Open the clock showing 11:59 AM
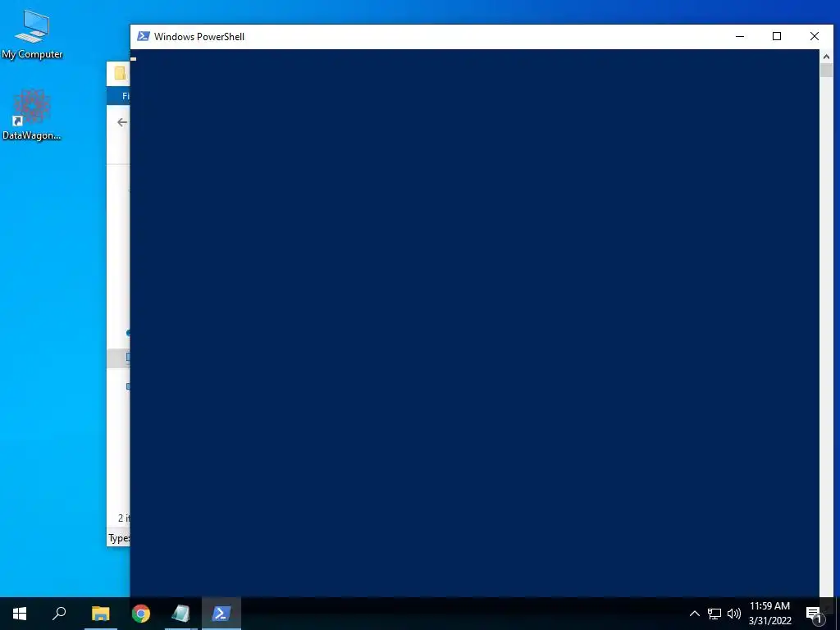This screenshot has height=630, width=840. point(769,614)
